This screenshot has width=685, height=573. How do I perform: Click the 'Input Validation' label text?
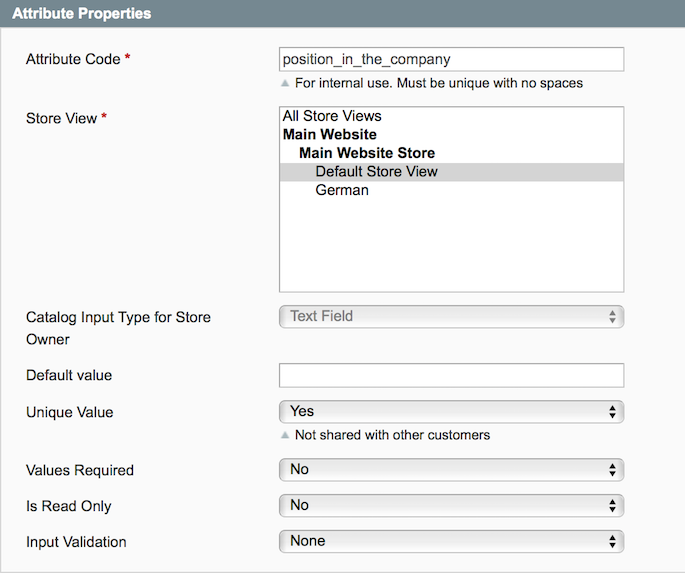pyautogui.click(x=76, y=542)
